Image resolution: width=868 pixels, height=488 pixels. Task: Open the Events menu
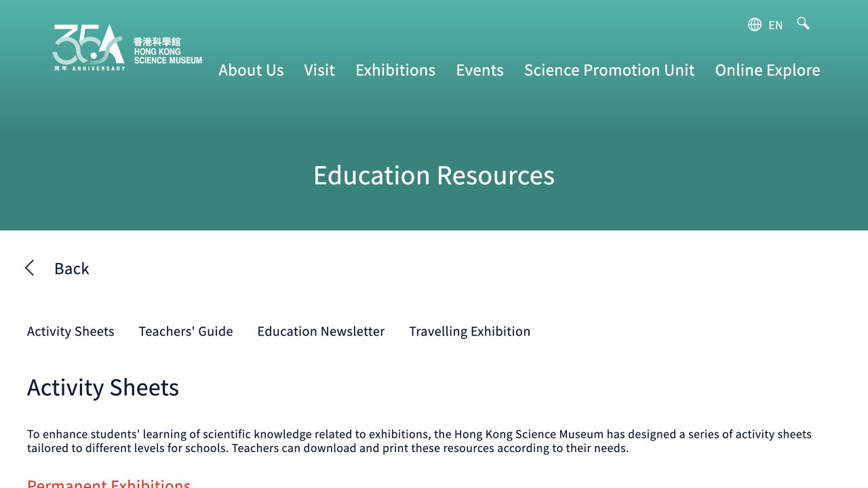[479, 70]
